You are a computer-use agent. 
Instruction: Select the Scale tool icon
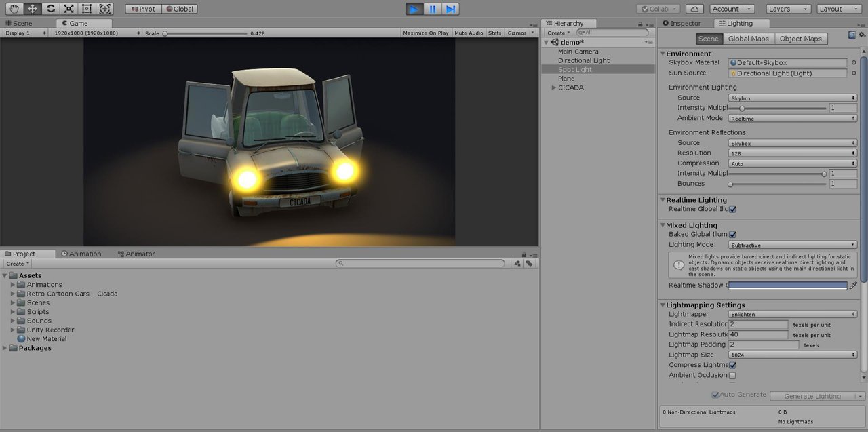coord(68,9)
